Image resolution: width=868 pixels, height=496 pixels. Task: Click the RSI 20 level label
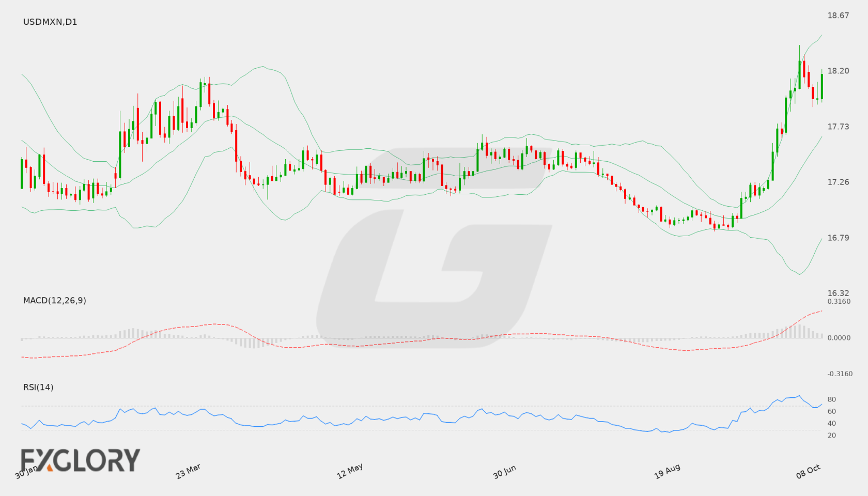coord(832,435)
